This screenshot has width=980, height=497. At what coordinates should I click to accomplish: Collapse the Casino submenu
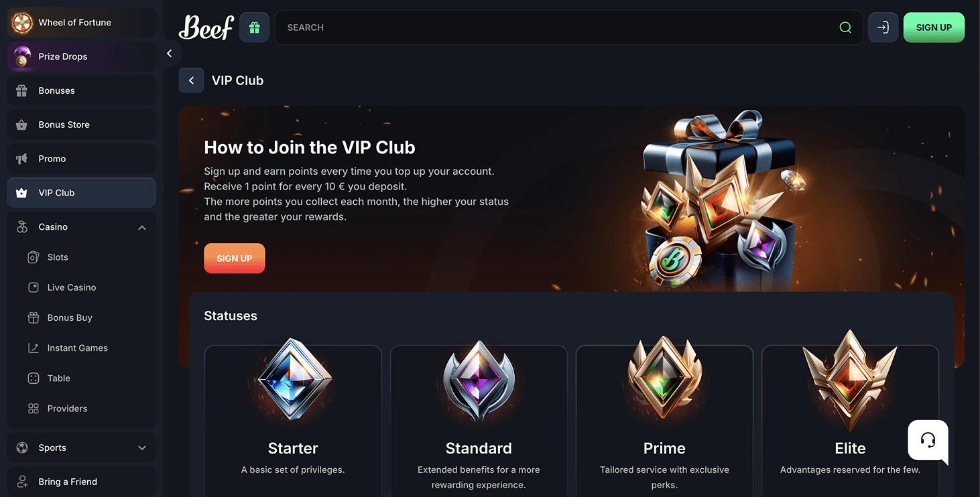[x=141, y=228]
